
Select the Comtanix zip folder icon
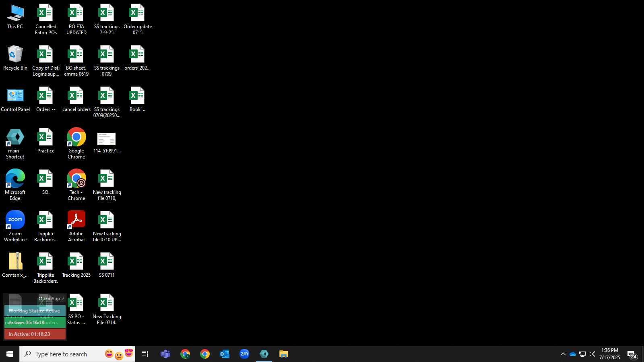click(15, 265)
